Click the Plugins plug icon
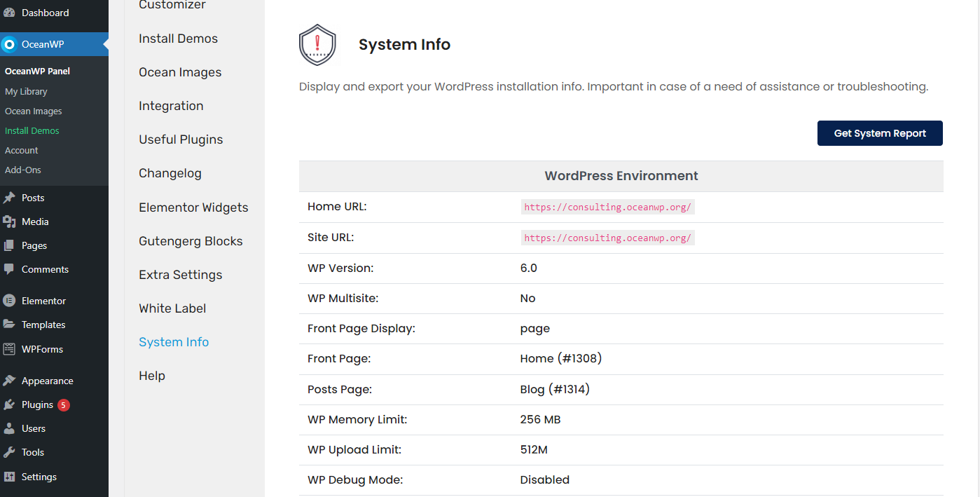 9,404
